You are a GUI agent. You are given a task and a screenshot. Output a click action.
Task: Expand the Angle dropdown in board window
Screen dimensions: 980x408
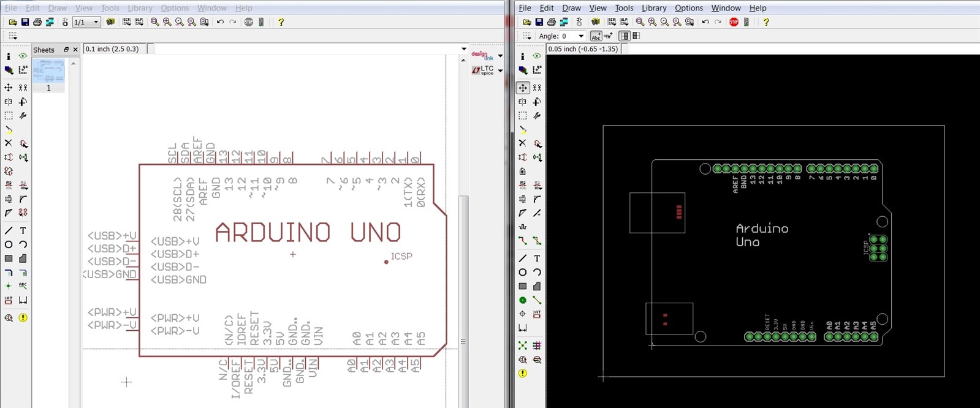click(x=582, y=36)
